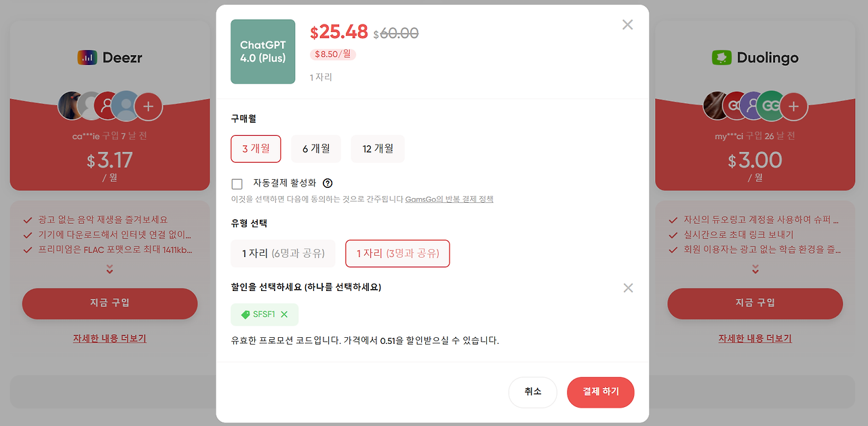Image resolution: width=868 pixels, height=426 pixels.
Task: Click the plus icon on Deezr avatar group
Action: [x=149, y=106]
